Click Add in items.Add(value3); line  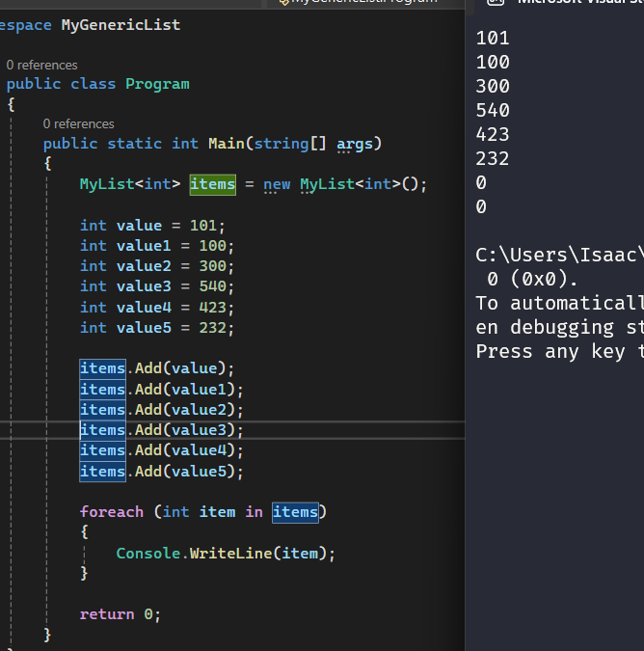click(x=148, y=430)
